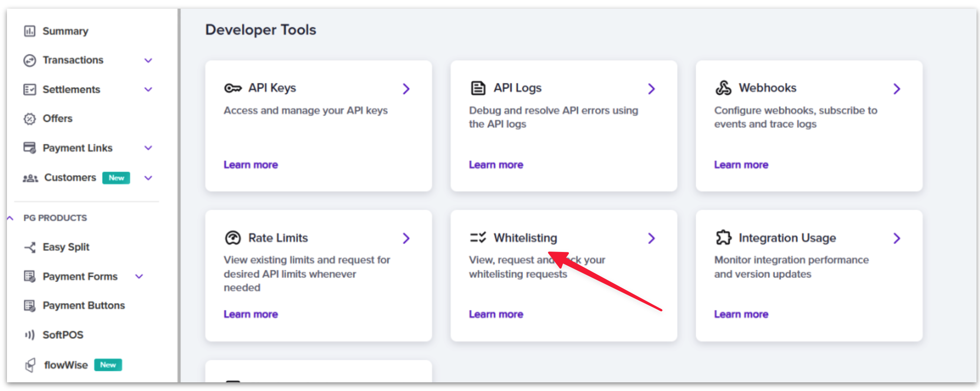Click Learn more under Integration Usage
The image size is (980, 391).
pos(741,315)
